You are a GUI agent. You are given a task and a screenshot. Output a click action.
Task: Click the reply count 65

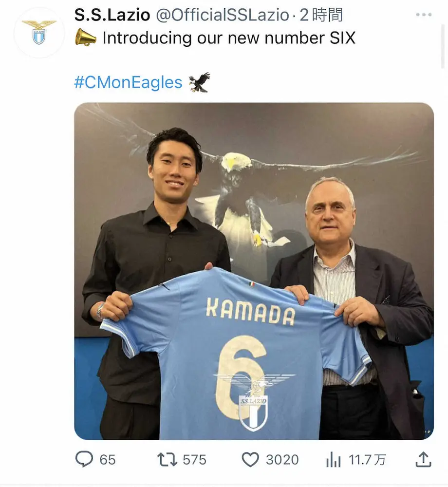(108, 460)
